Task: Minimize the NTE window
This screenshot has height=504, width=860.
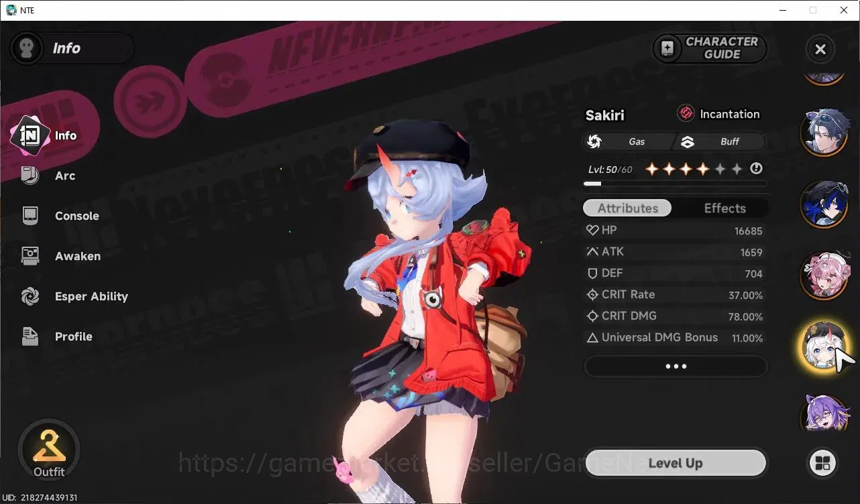Action: [782, 10]
